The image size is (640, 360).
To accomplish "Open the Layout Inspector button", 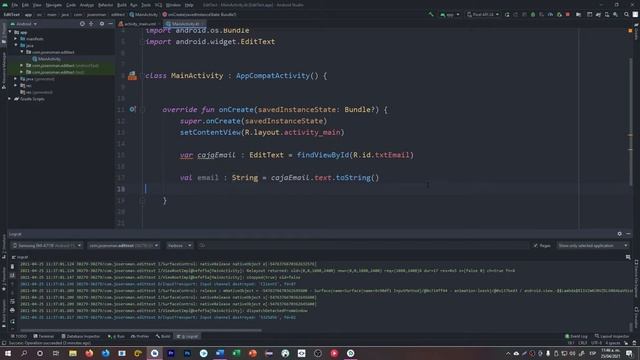I will (612, 336).
